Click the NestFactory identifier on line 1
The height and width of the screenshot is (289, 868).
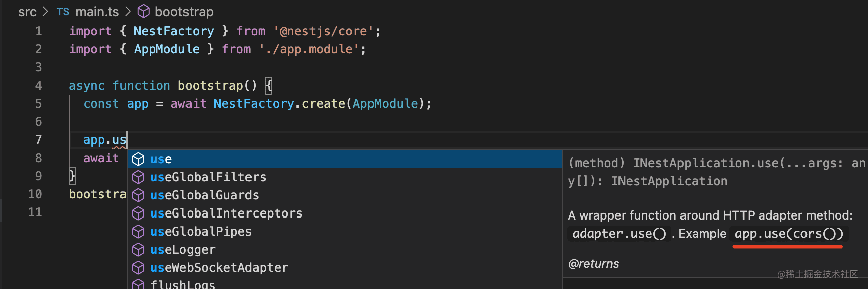pos(173,31)
